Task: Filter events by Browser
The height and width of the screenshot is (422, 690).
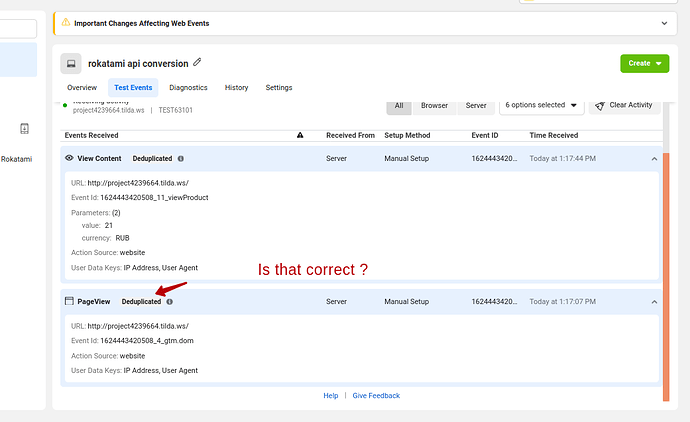Action: pyautogui.click(x=434, y=106)
